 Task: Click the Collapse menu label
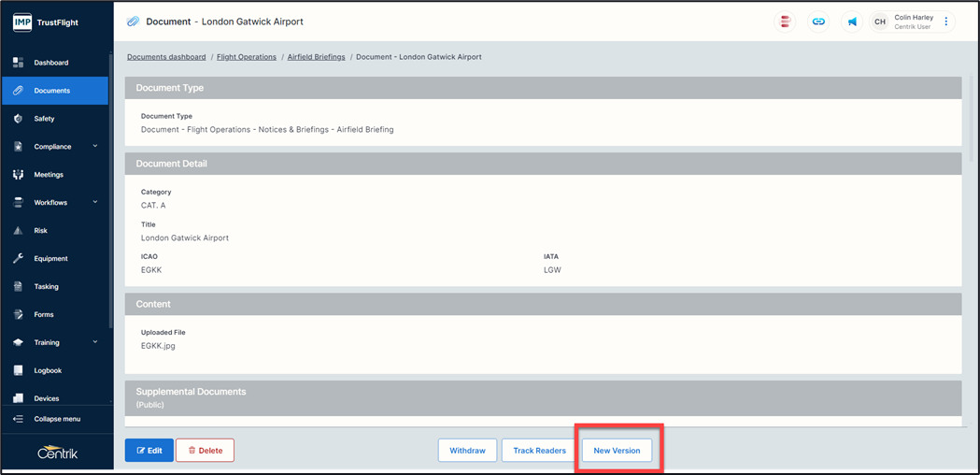coord(57,419)
